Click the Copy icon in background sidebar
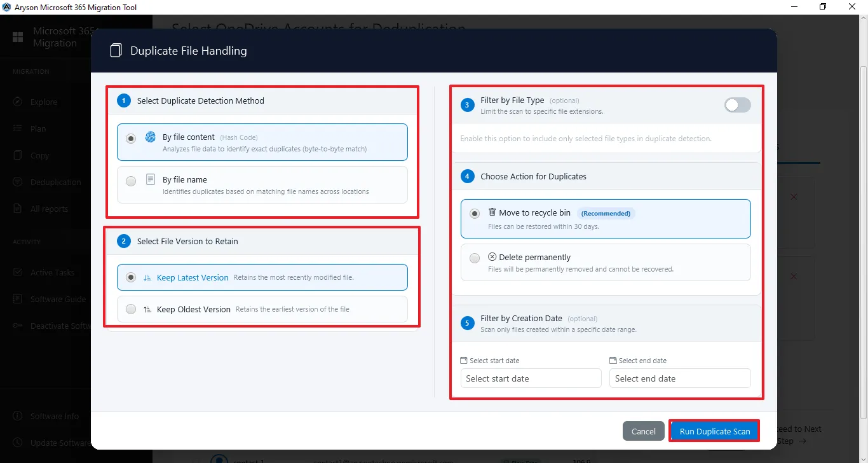 tap(18, 155)
